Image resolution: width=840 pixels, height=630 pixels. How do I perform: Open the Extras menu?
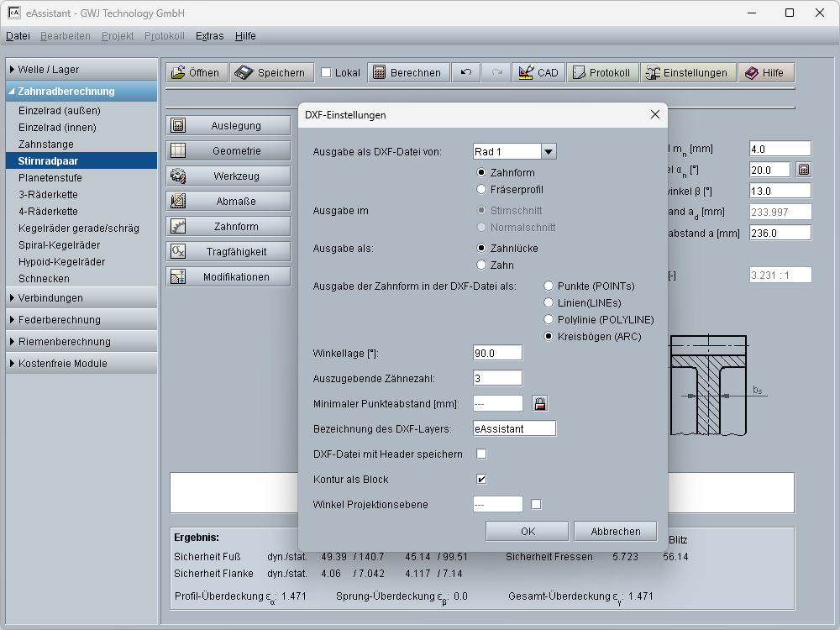[209, 36]
